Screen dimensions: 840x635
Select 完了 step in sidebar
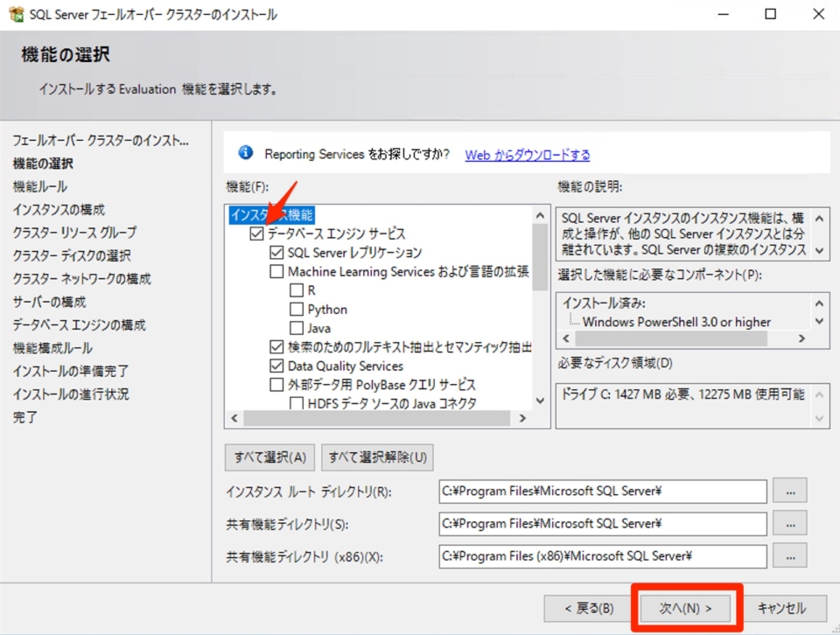(24, 417)
